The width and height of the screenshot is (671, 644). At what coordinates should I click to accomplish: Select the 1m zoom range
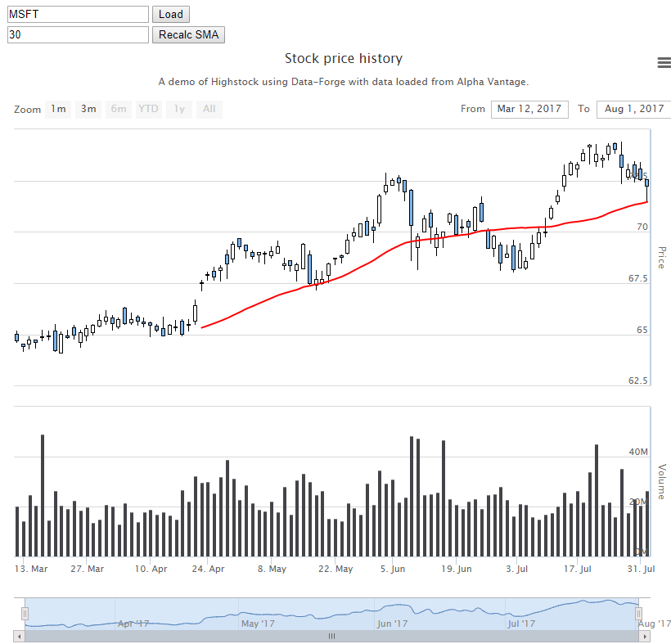pos(58,109)
